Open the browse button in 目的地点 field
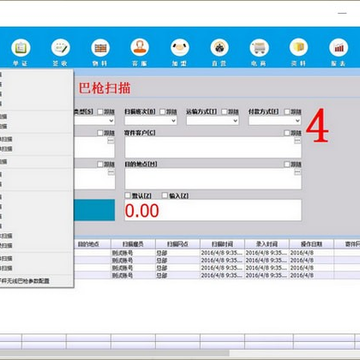The height and width of the screenshot is (360, 360). (297, 172)
